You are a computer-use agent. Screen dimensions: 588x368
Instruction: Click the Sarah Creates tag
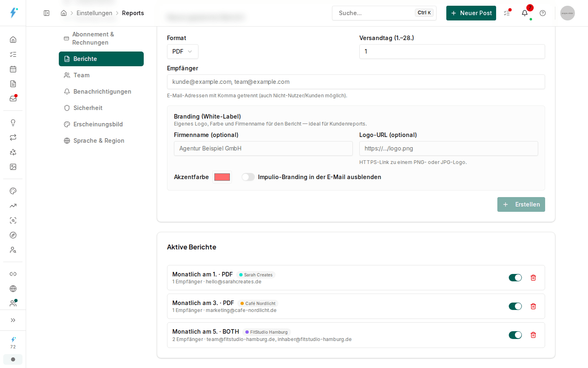pos(256,275)
